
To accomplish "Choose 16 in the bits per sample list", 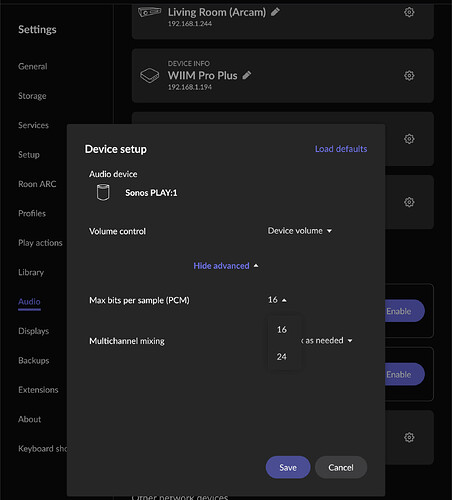I will 282,329.
